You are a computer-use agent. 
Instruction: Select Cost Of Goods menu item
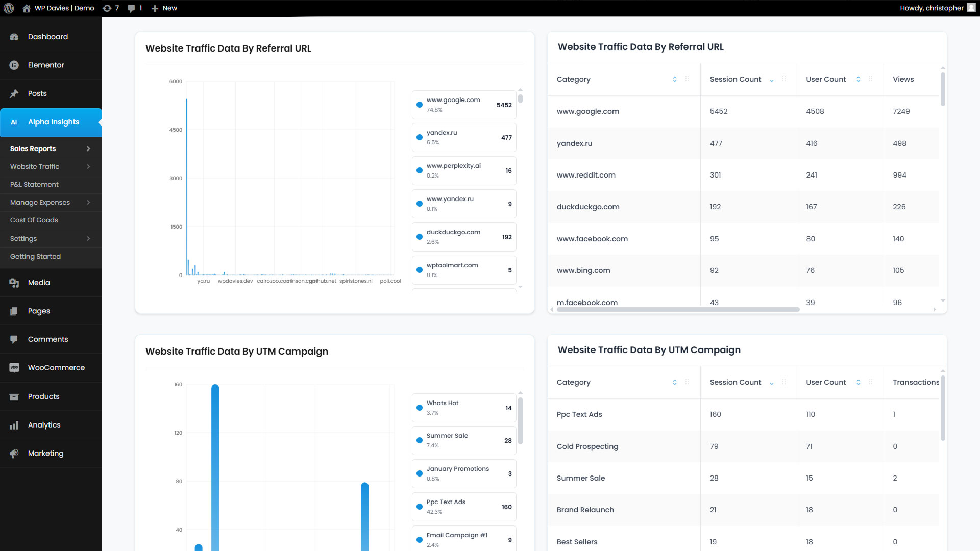34,220
